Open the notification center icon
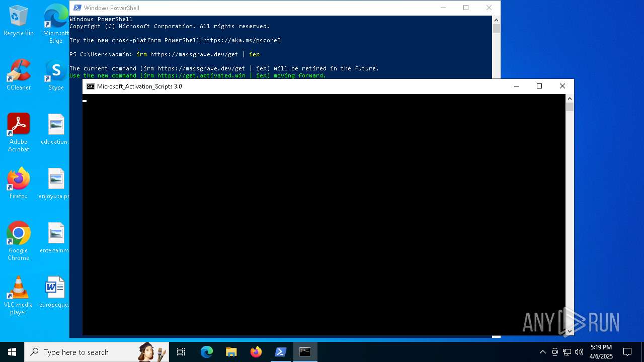The width and height of the screenshot is (644, 362). 627,352
